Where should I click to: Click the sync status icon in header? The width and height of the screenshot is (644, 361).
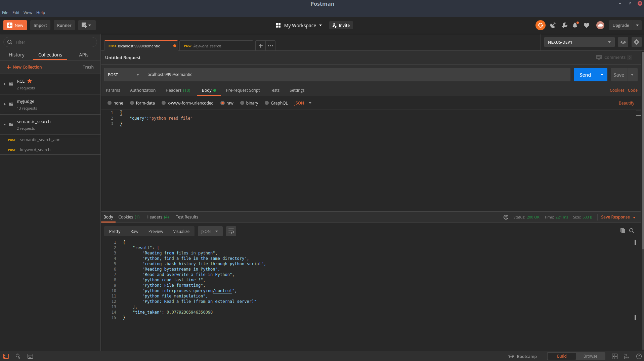coord(540,25)
